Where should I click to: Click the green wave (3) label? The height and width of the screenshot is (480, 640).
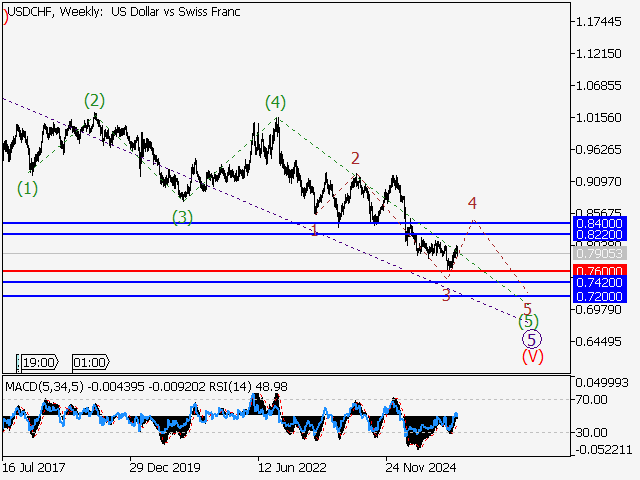point(181,216)
